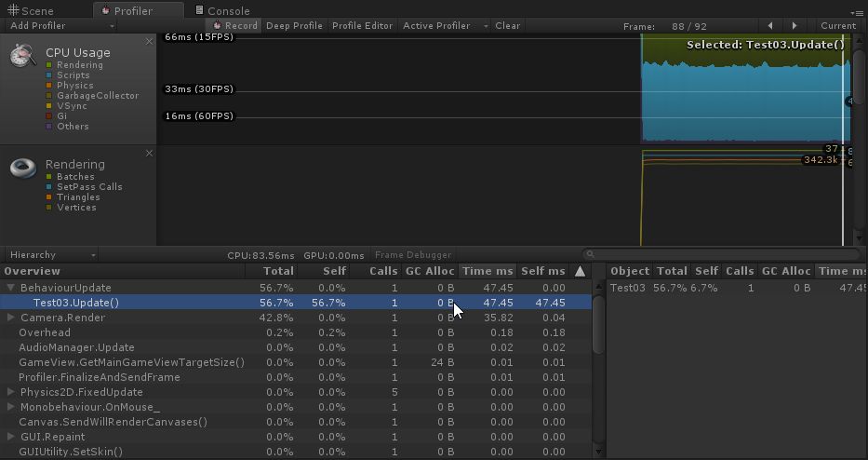Viewport: 868px width, 460px height.
Task: Sort by the Calls column header
Action: point(375,271)
